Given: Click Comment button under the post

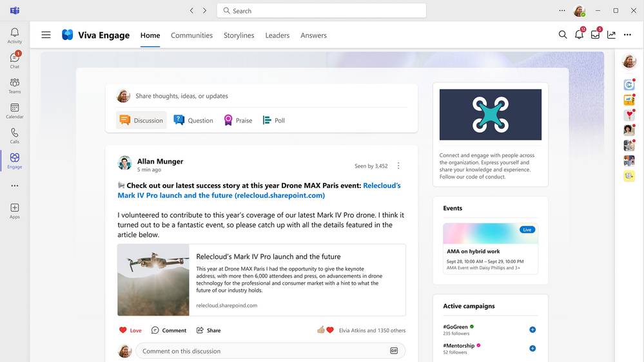Looking at the screenshot, I should [168, 330].
